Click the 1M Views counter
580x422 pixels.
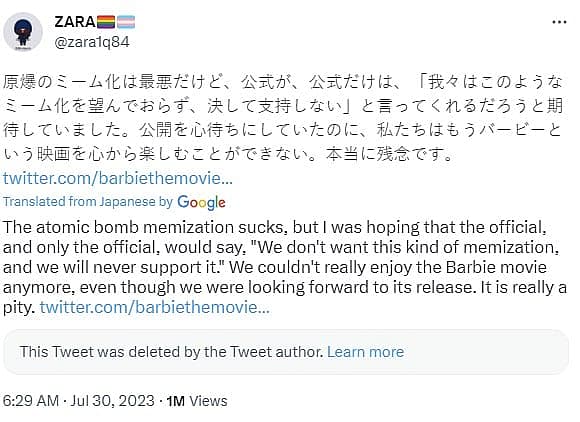[x=197, y=401]
